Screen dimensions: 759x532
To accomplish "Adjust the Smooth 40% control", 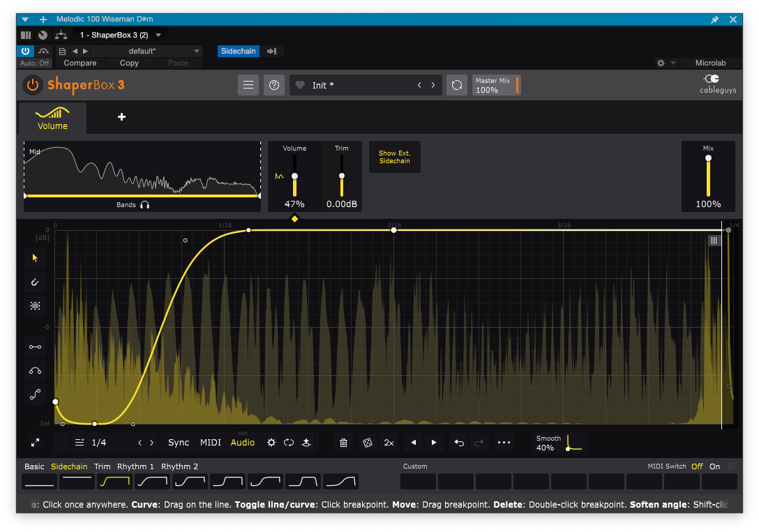I will (560, 443).
